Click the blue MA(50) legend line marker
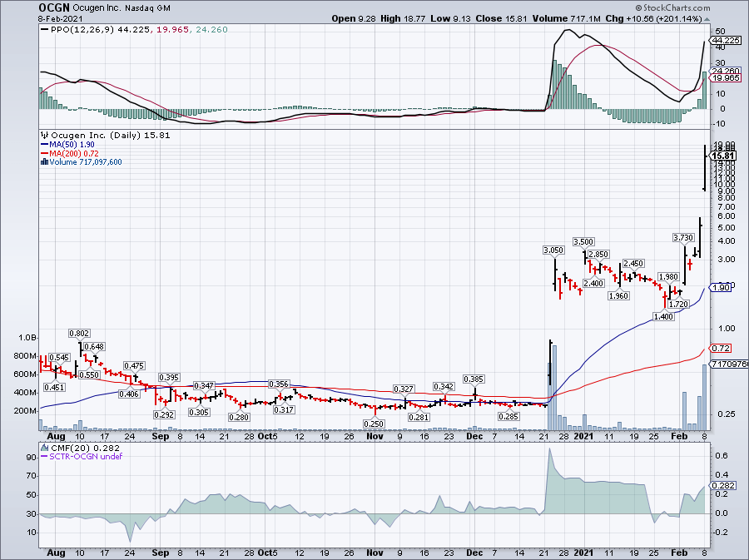 pos(44,145)
